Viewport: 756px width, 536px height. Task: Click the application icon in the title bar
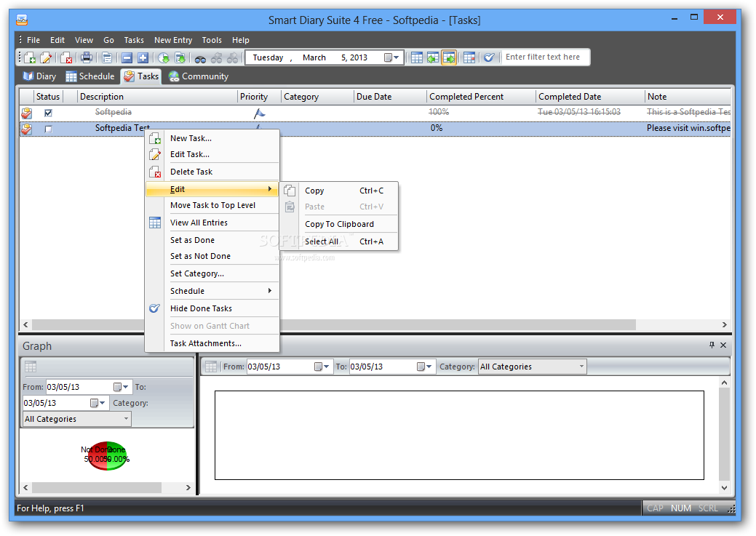pyautogui.click(x=22, y=20)
